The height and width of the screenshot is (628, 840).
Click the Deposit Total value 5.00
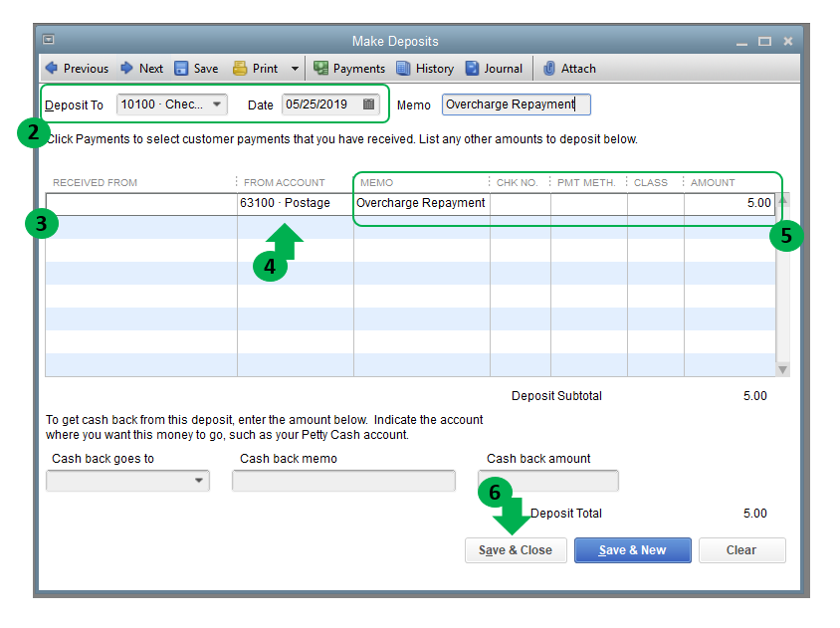[x=754, y=514]
